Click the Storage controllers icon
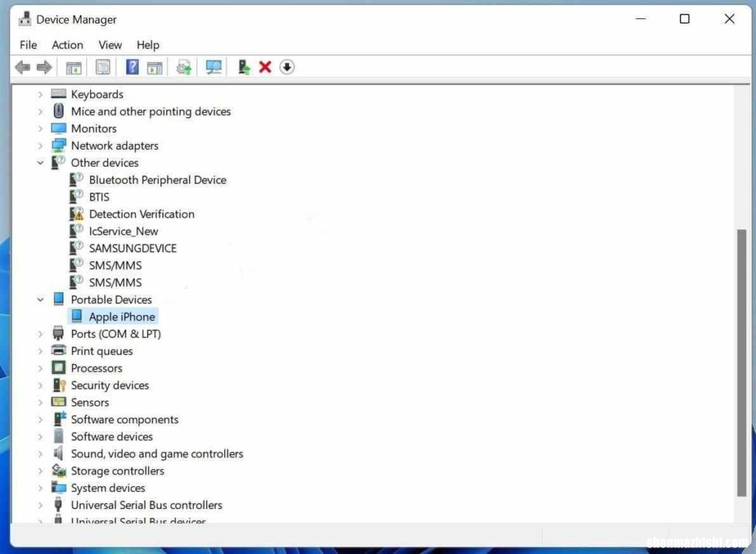Screen dimensions: 756x554 tap(59, 470)
